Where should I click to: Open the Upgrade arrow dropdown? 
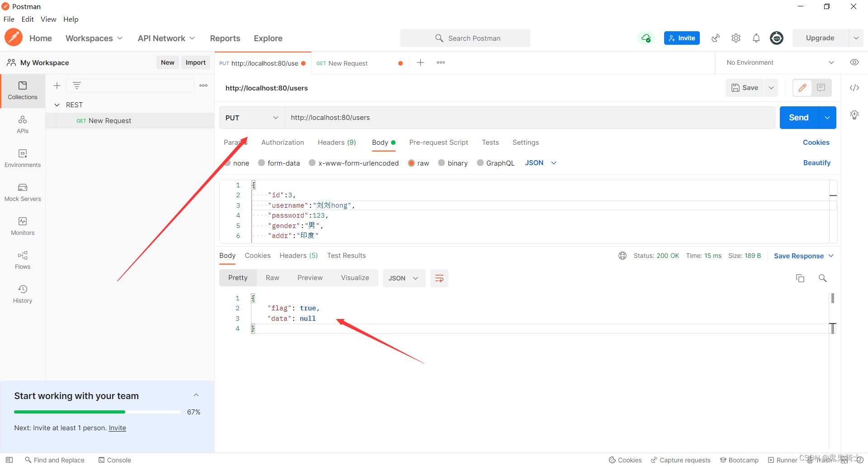coord(856,38)
